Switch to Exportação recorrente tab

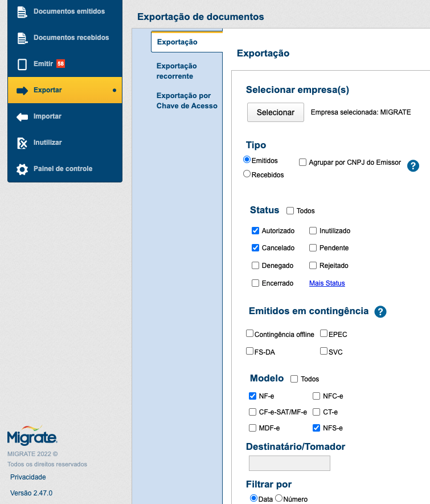pyautogui.click(x=177, y=71)
